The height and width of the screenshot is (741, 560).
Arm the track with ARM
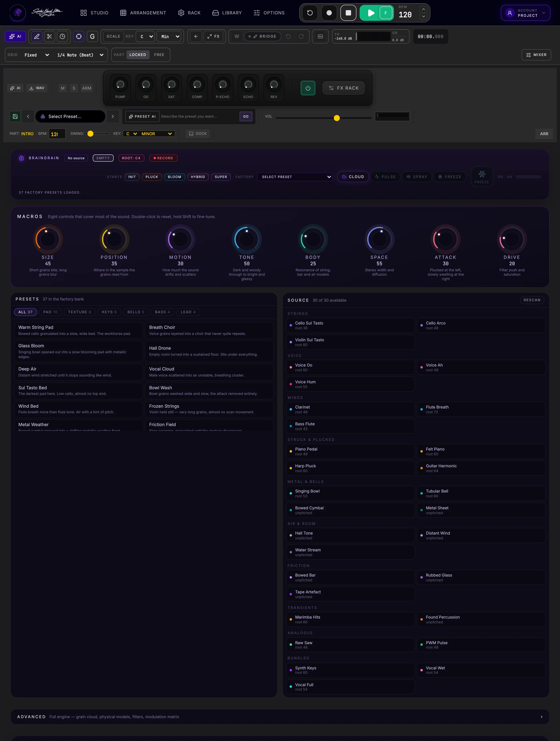pyautogui.click(x=87, y=88)
